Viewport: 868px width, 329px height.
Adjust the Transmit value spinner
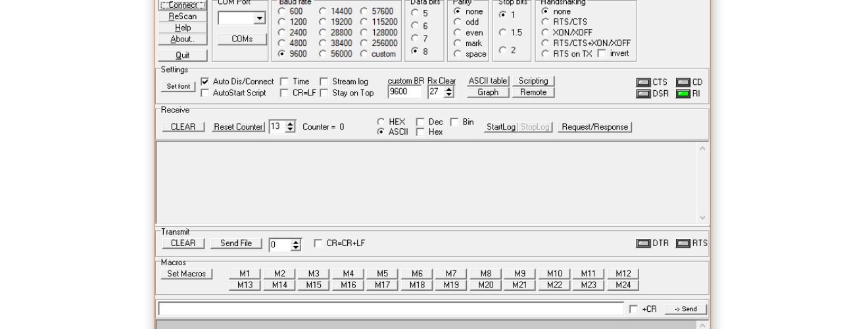296,245
